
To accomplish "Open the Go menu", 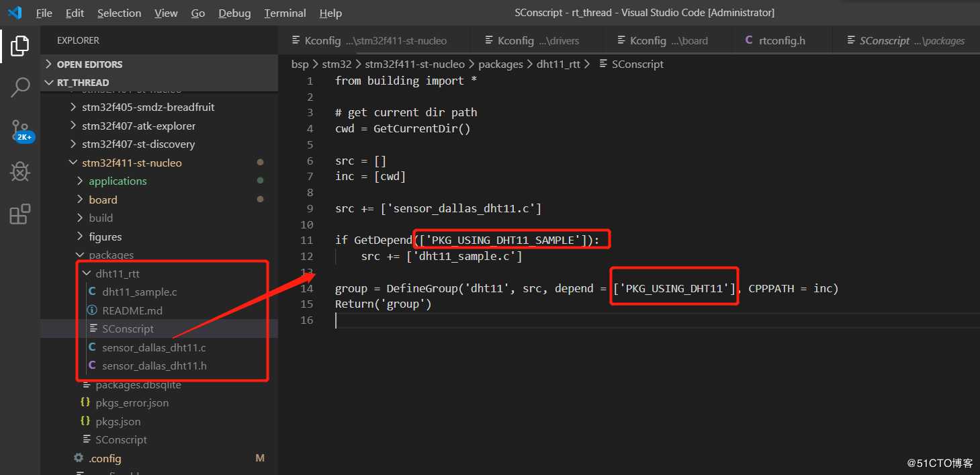I will [x=197, y=13].
